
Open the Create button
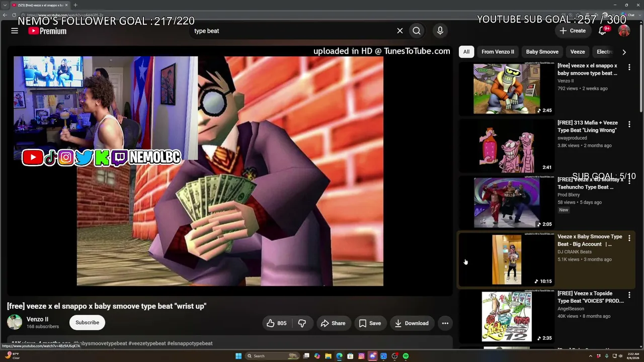click(x=573, y=31)
